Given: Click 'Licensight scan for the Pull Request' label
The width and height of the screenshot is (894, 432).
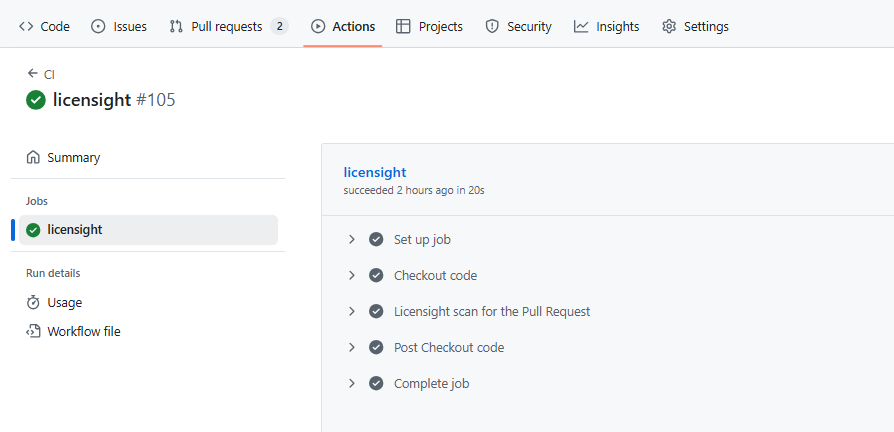Looking at the screenshot, I should click(x=492, y=311).
